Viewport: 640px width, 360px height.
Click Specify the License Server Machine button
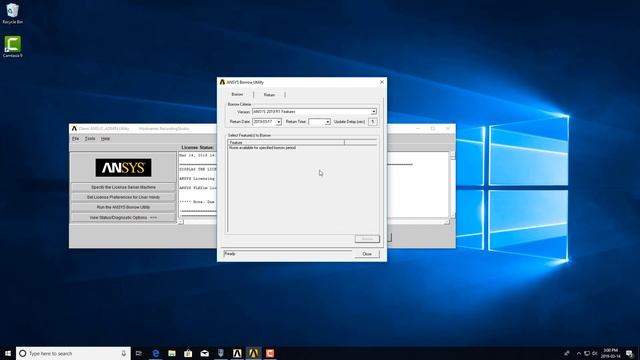point(123,187)
